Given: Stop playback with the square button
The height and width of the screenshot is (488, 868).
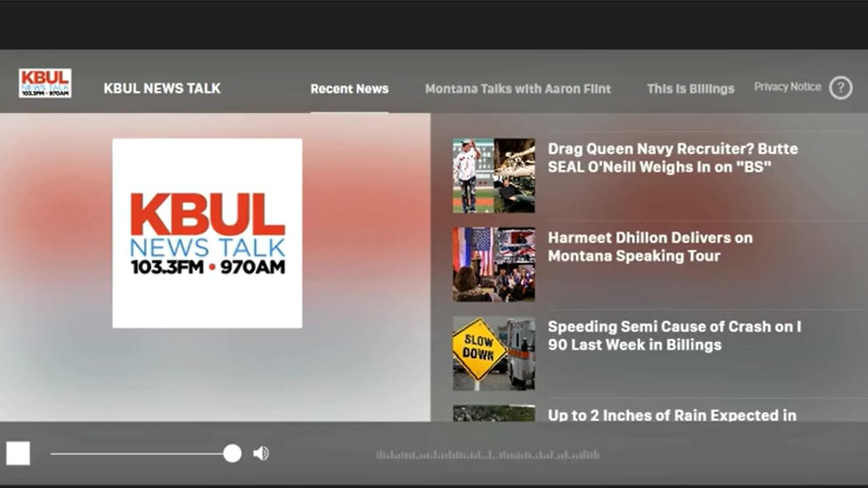Looking at the screenshot, I should (x=18, y=453).
